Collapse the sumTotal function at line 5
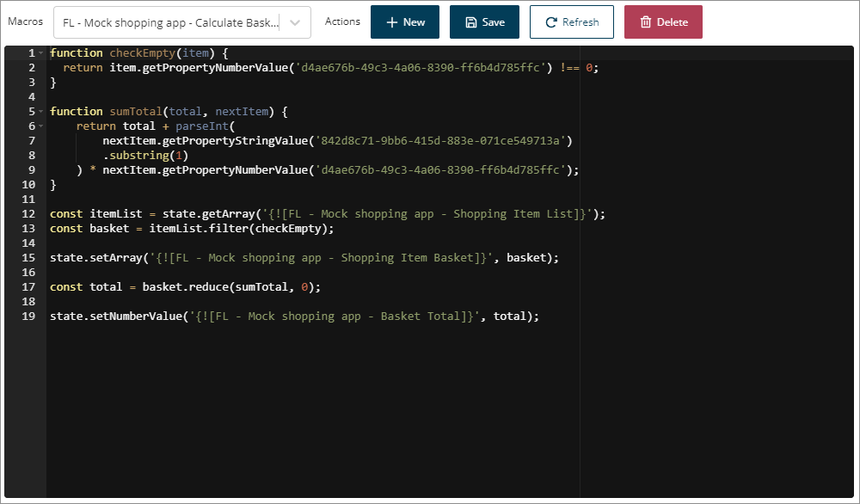The height and width of the screenshot is (504, 860). [40, 112]
